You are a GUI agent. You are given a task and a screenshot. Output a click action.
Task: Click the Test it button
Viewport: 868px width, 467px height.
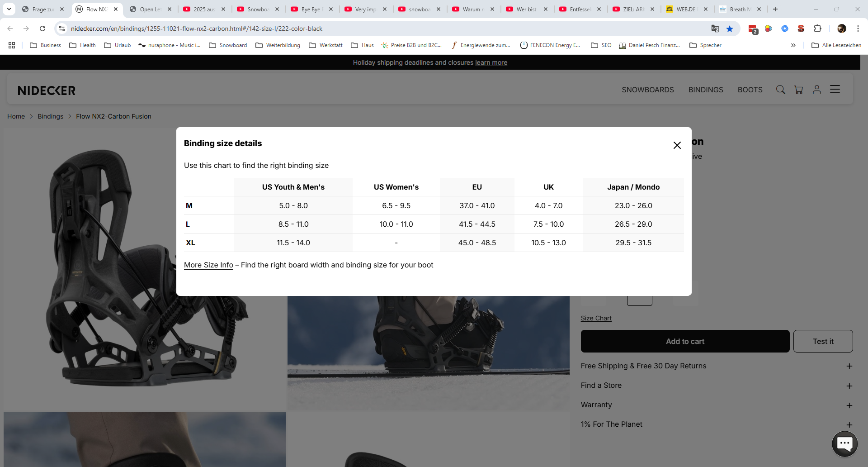point(823,341)
